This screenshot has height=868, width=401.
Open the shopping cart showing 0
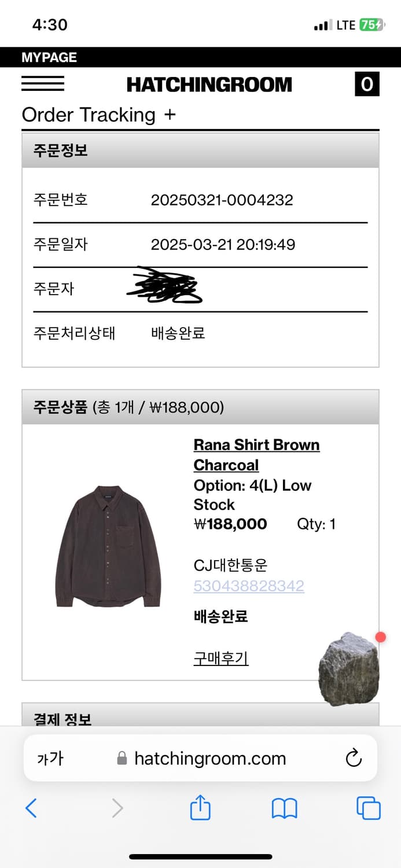pos(367,84)
